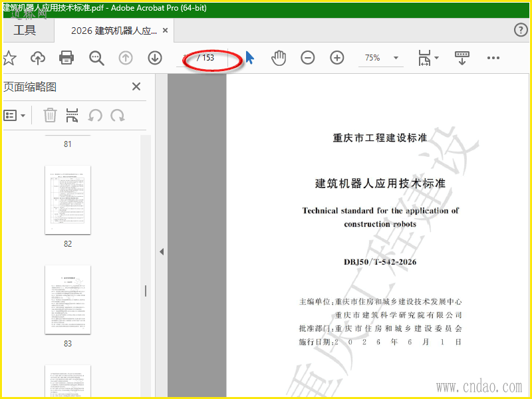The image size is (532, 399).
Task: Select the partially visible page 84 thumbnail
Action: point(68,381)
